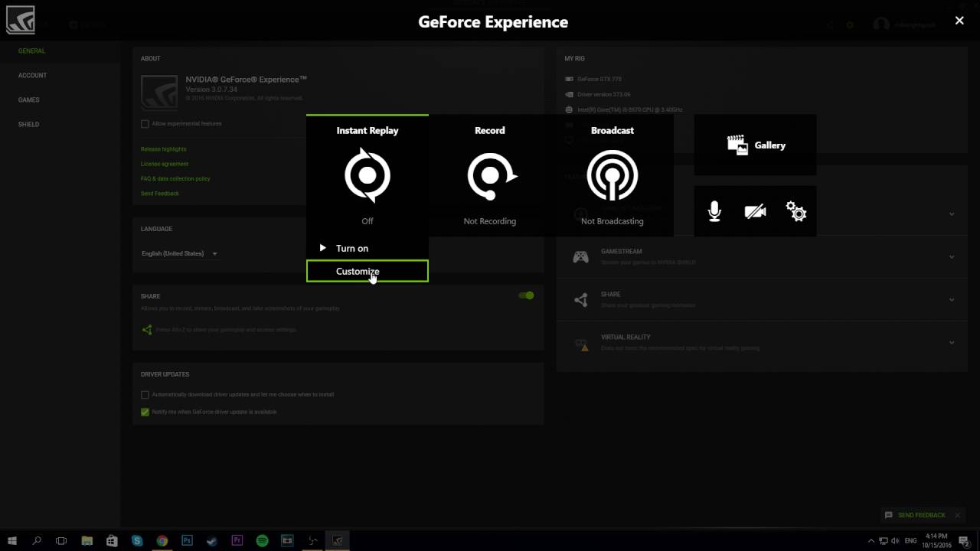Open overlay settings gears icon
980x551 pixels.
coord(796,211)
